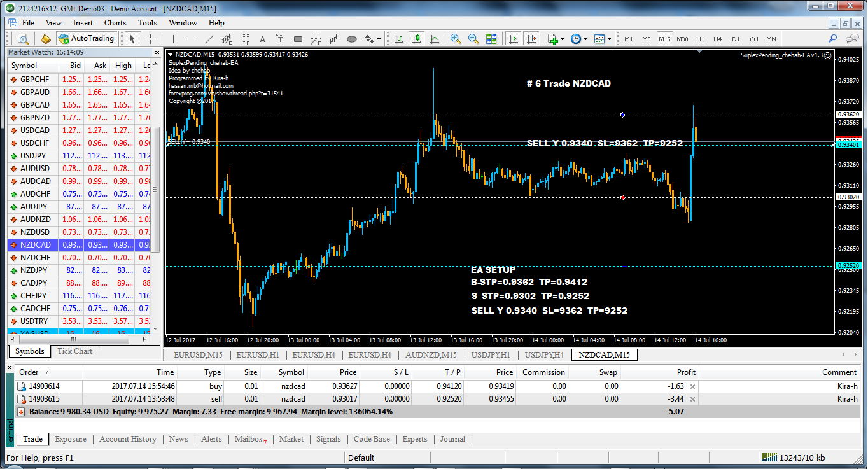Switch chart to bar chart mode
The height and width of the screenshot is (469, 868).
pos(399,39)
